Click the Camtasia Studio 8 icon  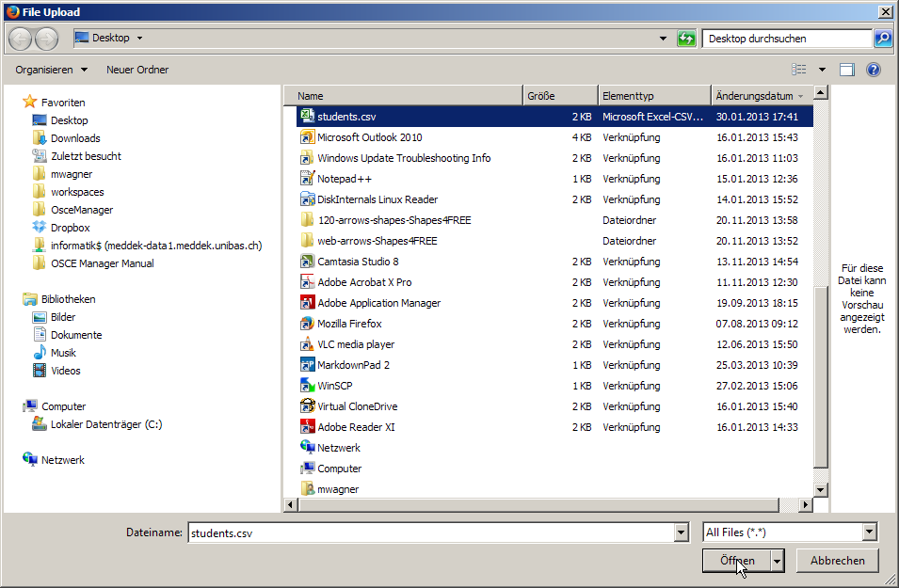[x=307, y=262]
